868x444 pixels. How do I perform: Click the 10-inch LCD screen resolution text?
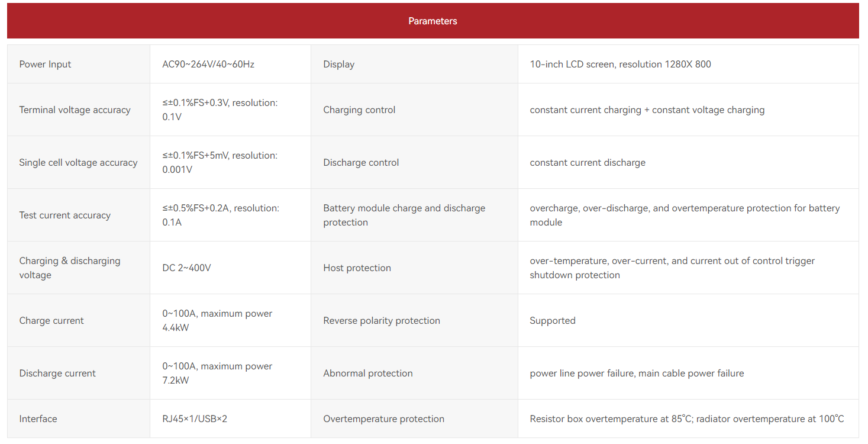click(x=620, y=64)
